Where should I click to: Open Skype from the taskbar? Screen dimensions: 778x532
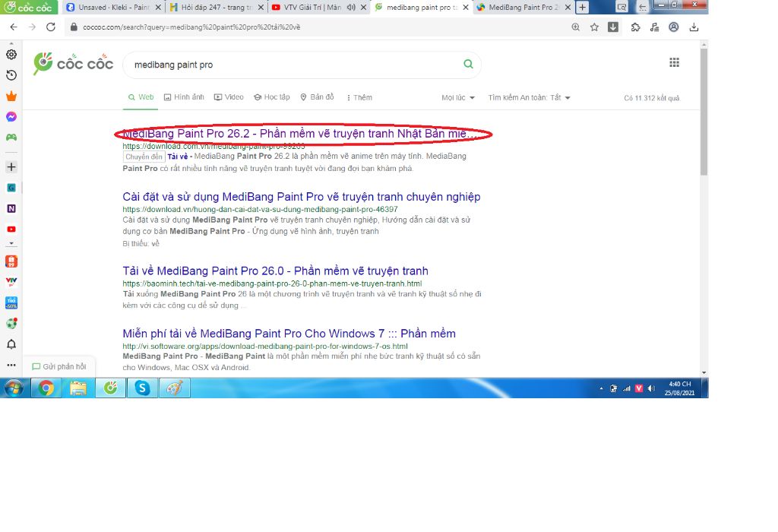[142, 388]
